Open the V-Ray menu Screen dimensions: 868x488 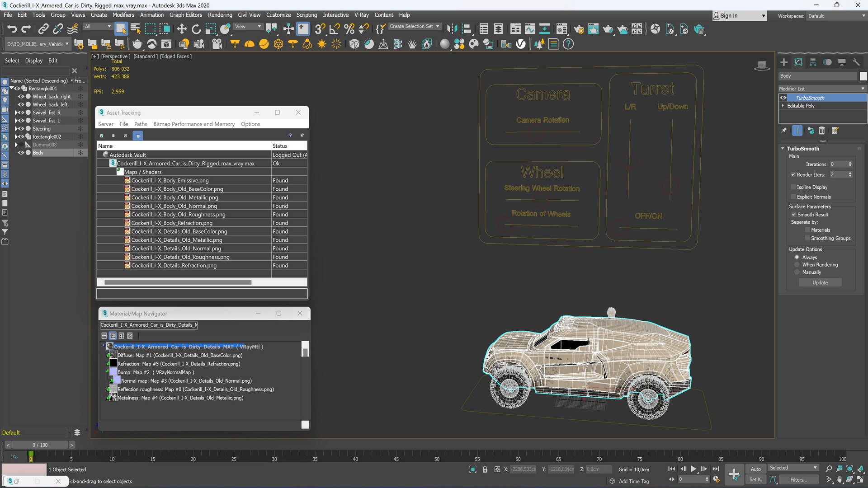(x=361, y=15)
